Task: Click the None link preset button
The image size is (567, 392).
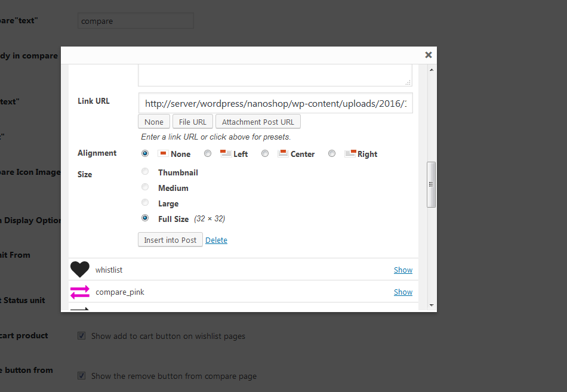Action: click(x=154, y=122)
